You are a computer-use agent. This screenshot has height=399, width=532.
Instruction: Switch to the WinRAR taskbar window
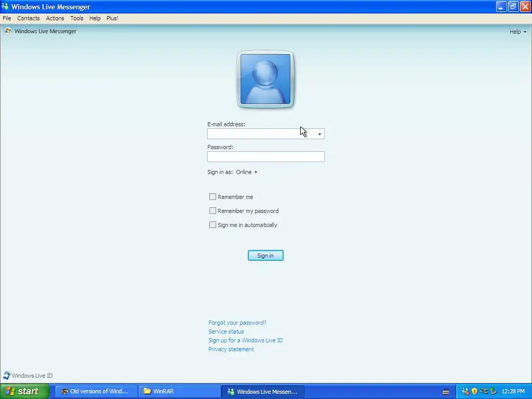(x=179, y=391)
